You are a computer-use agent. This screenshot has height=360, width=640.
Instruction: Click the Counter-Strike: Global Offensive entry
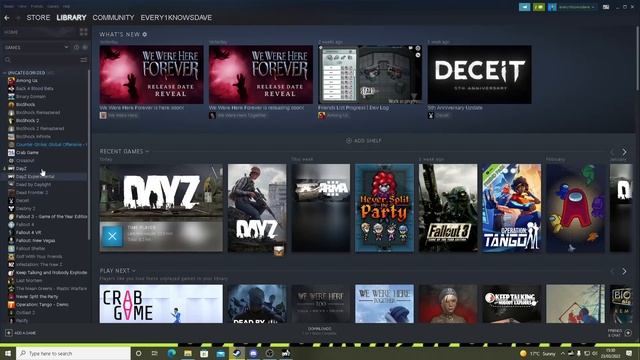51,144
